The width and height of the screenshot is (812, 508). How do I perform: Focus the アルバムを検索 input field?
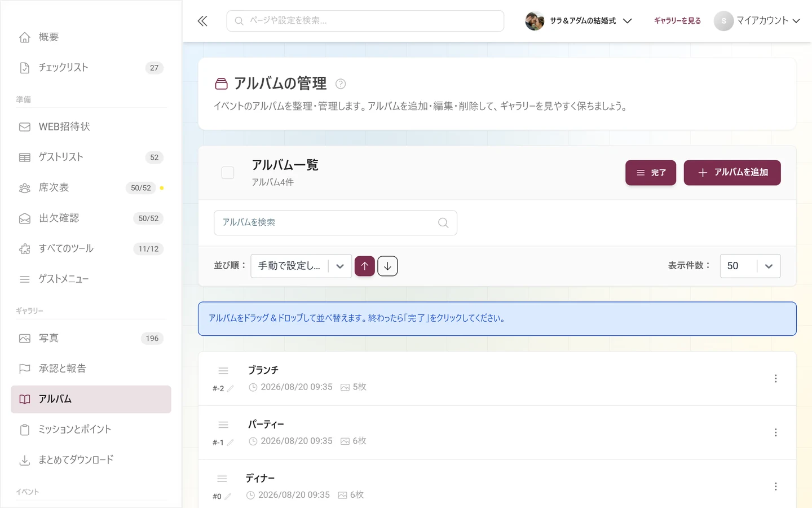click(336, 223)
